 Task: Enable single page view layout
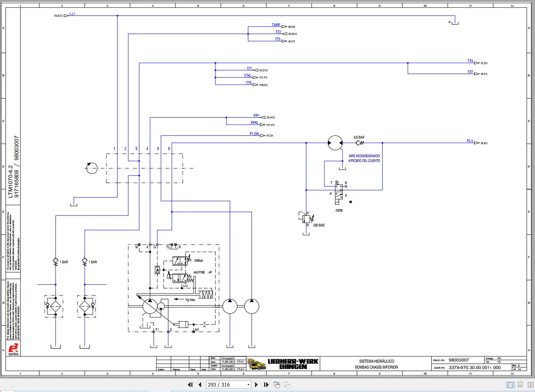click(x=510, y=384)
